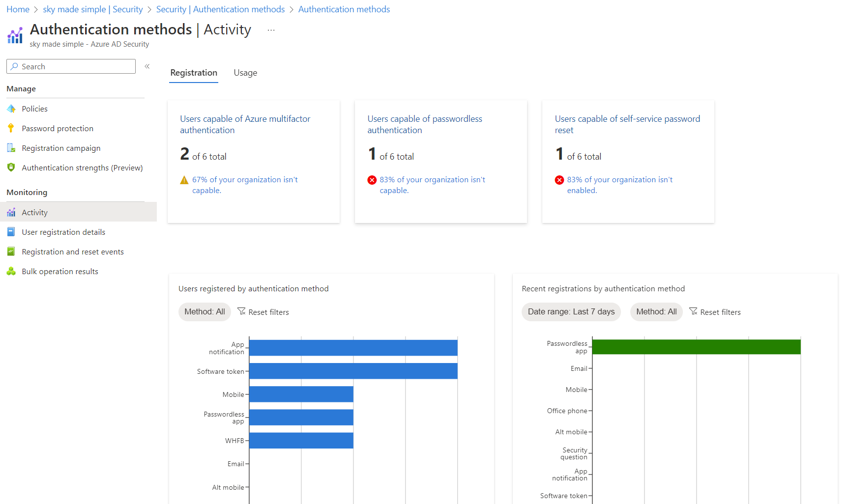Navigate to Home via breadcrumb
The width and height of the screenshot is (853, 504).
[18, 9]
